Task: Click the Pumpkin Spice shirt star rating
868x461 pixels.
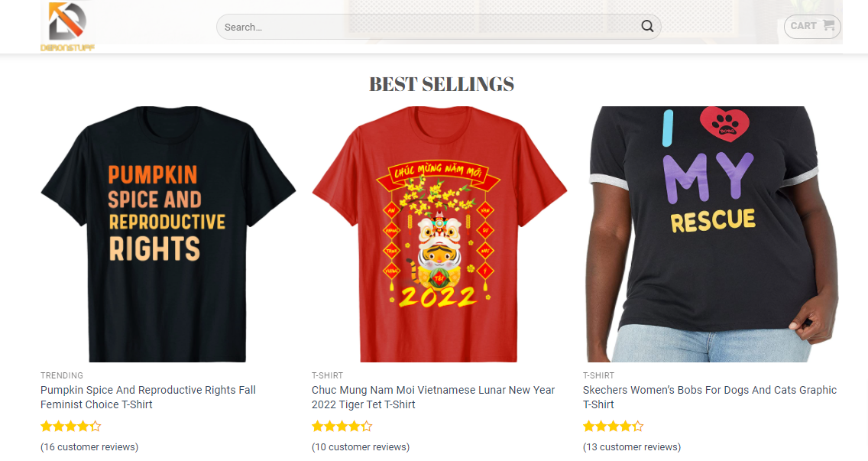Action: 70,426
